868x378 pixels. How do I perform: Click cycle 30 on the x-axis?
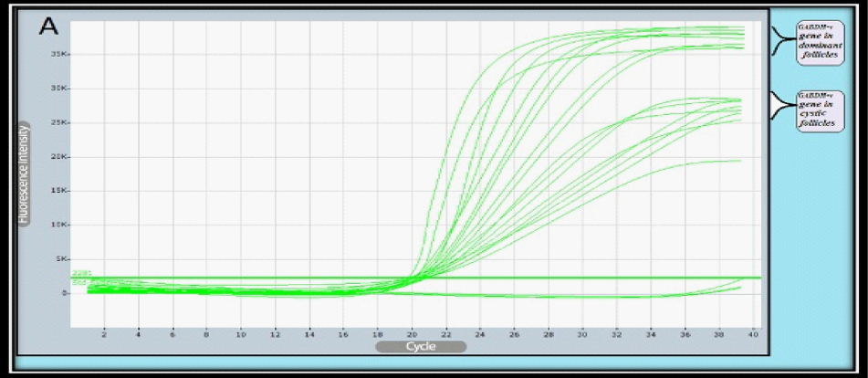pyautogui.click(x=582, y=335)
